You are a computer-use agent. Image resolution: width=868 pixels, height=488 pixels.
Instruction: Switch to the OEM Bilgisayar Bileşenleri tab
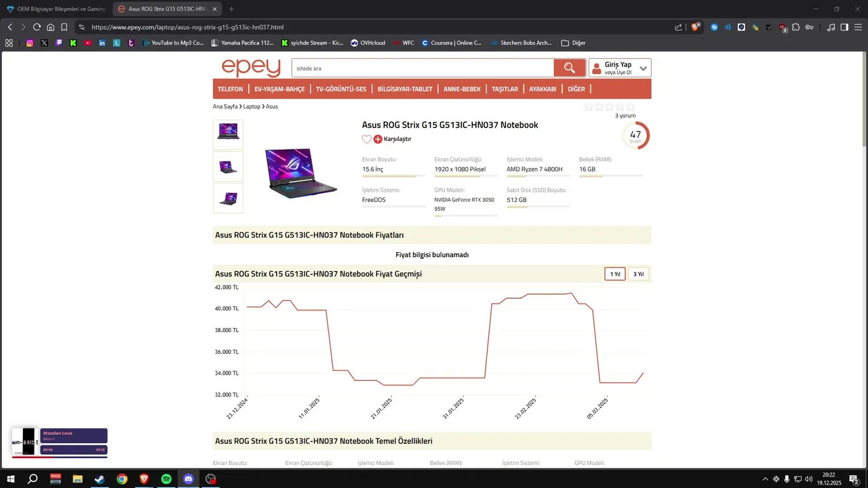[x=56, y=9]
